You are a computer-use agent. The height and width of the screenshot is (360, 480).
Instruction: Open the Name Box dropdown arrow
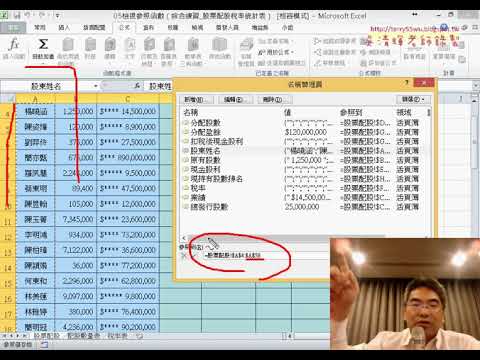[96, 86]
